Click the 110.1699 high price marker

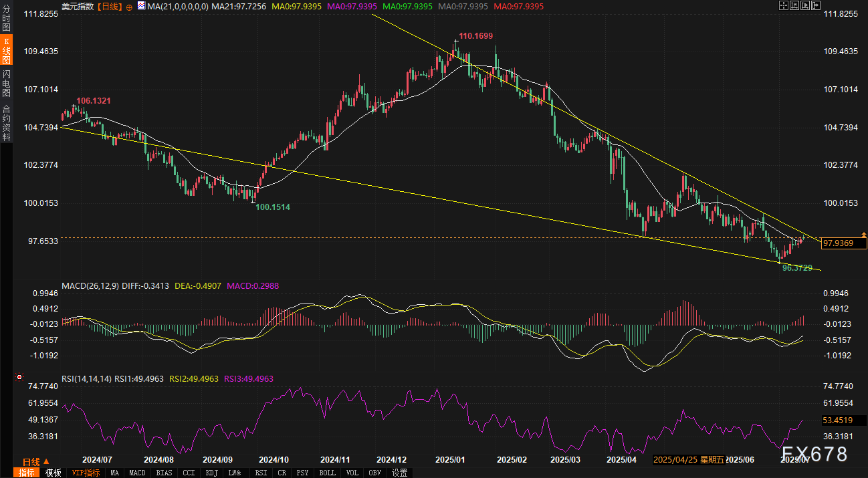(x=475, y=35)
